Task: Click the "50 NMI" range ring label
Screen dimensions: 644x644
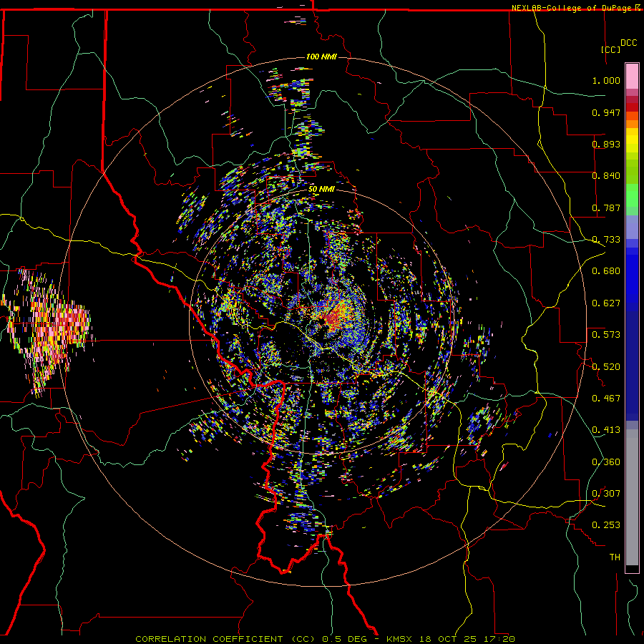Action: point(321,190)
